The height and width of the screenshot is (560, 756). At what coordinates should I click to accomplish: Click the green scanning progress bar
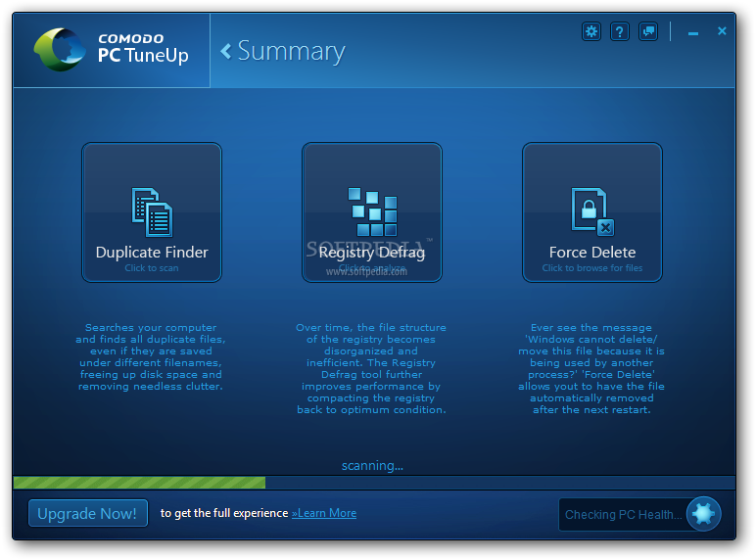tap(139, 483)
